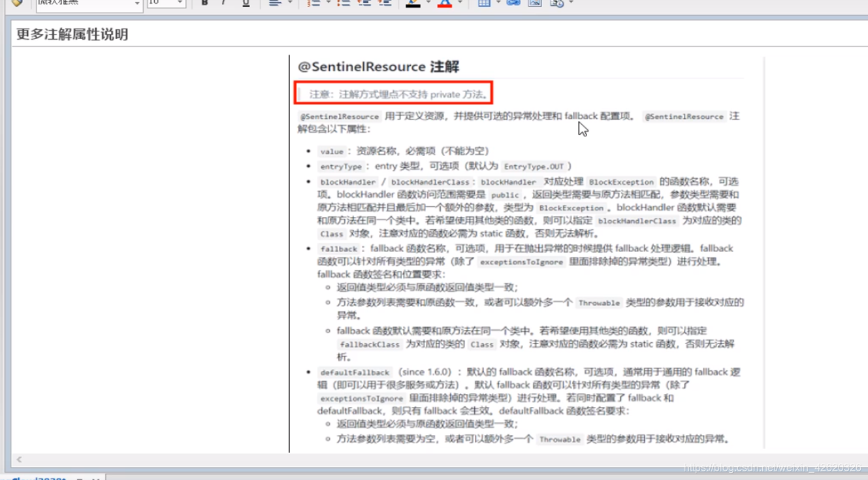This screenshot has width=868, height=480.
Task: Open alignment options dropdown arrow
Action: (x=290, y=3)
